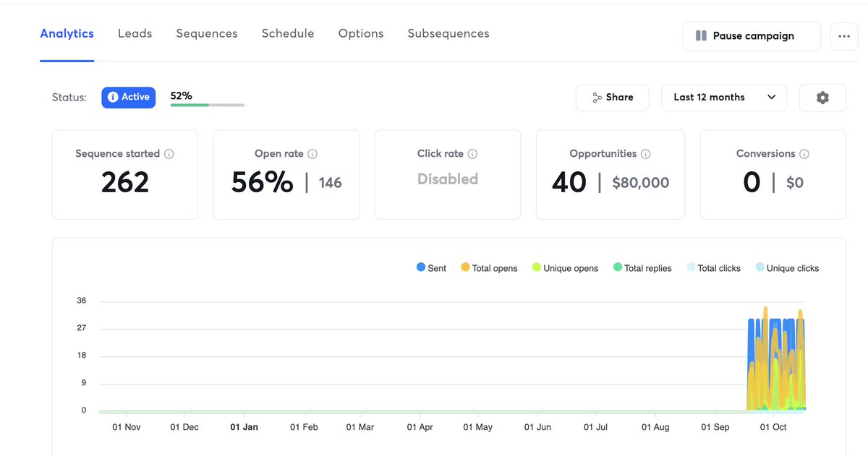Click the data spikes in the chart

click(776, 360)
